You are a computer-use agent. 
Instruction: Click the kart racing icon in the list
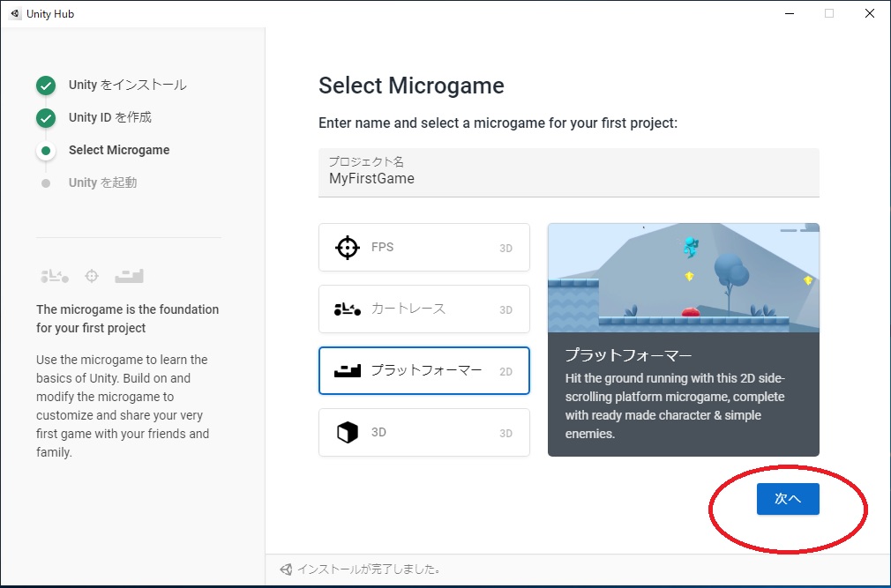(x=348, y=309)
